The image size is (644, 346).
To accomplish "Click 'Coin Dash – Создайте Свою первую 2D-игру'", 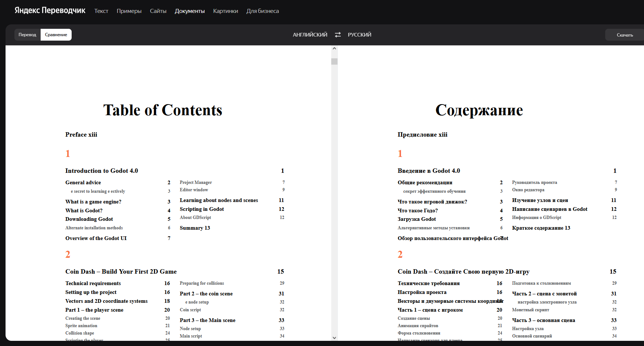I will point(463,271).
